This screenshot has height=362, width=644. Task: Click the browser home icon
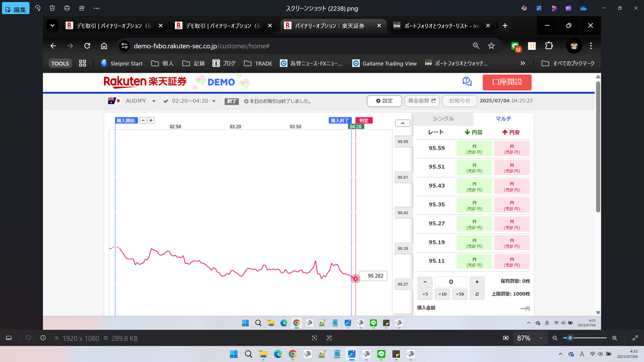tap(104, 46)
